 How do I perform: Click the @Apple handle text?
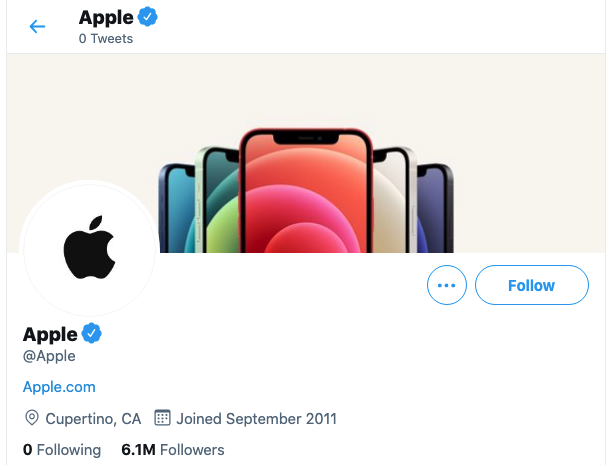pos(49,356)
